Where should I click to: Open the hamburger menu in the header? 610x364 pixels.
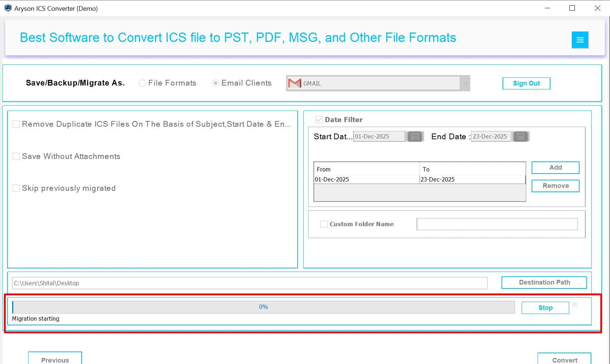580,40
